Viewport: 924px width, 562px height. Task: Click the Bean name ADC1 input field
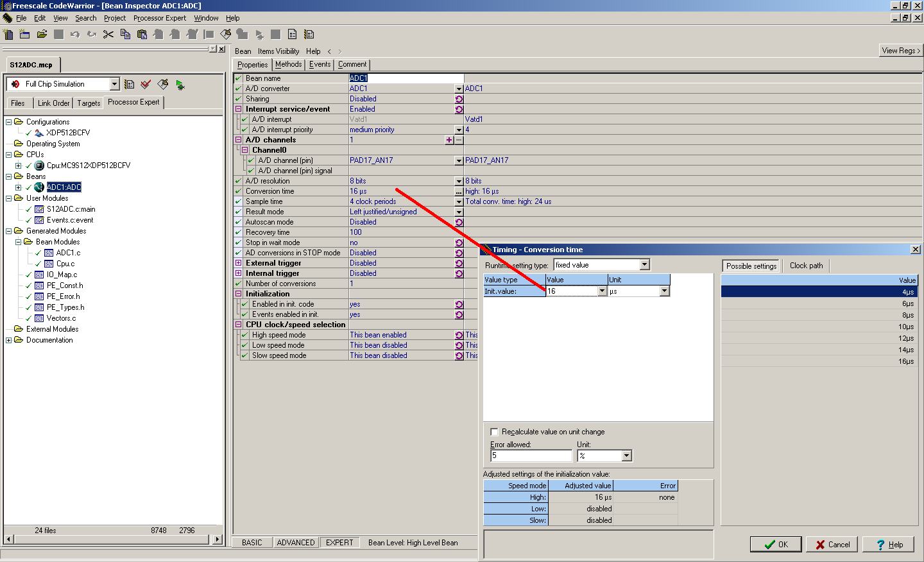pos(406,78)
